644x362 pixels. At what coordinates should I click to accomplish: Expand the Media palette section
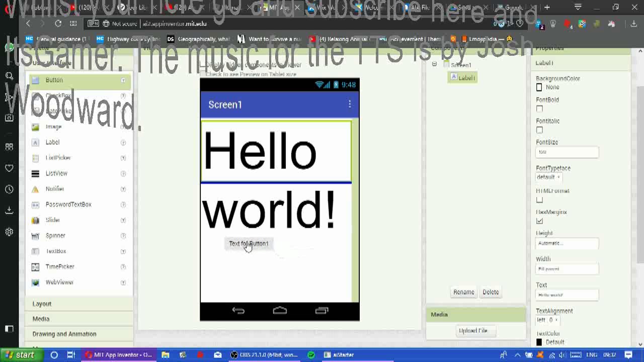79,319
